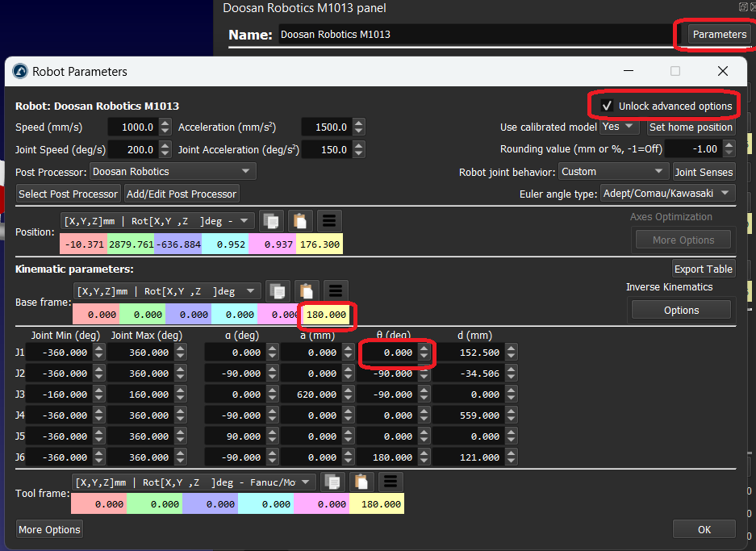Open the Robot joint behavior Custom dropdown
Viewport: 756px width, 551px height.
click(612, 172)
